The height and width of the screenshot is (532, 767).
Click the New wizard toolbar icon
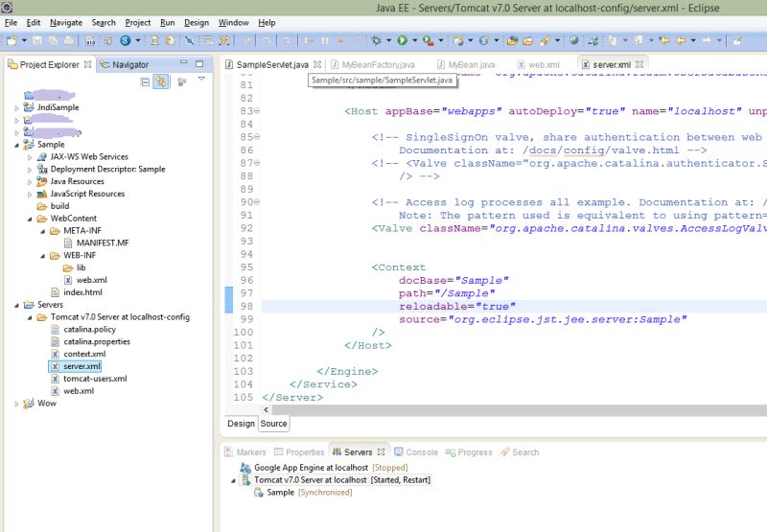[x=12, y=40]
